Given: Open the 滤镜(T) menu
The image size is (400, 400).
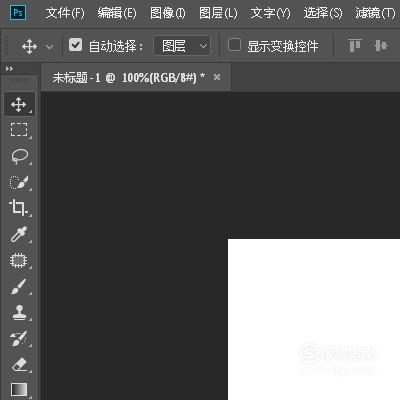Looking at the screenshot, I should point(375,13).
